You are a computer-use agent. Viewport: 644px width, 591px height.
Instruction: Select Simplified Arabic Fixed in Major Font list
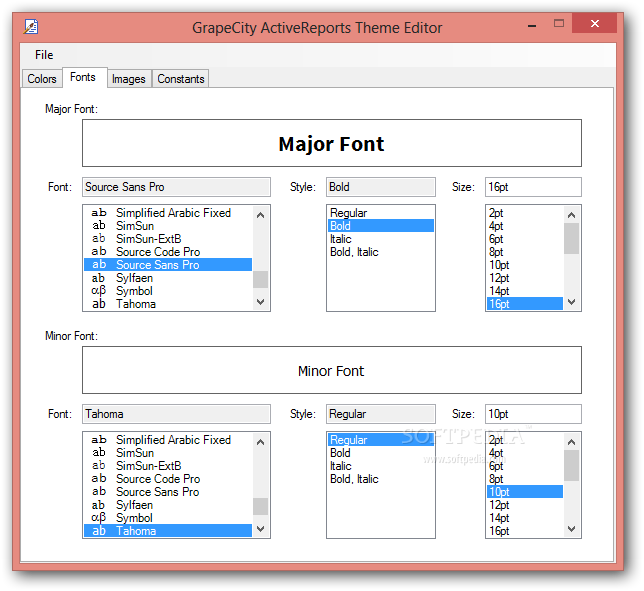(168, 213)
